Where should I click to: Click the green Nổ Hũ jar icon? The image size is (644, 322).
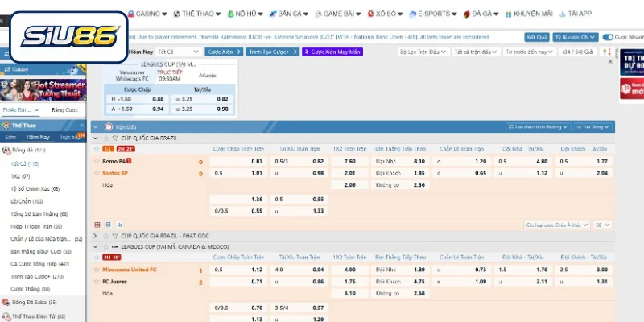pos(231,14)
